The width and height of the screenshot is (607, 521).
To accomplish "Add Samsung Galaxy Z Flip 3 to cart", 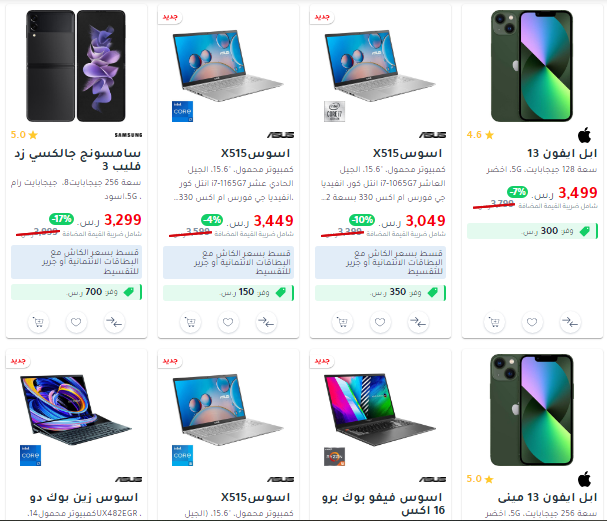I will coord(38,322).
